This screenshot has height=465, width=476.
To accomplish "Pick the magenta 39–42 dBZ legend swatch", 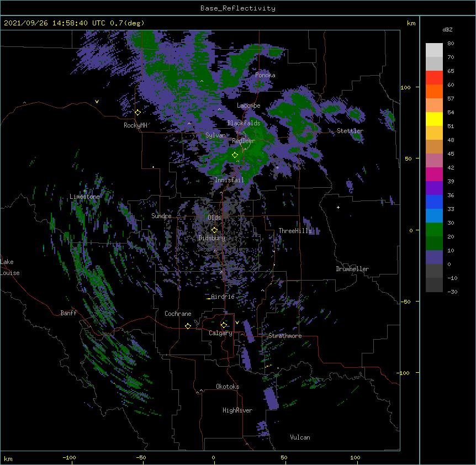I will point(434,174).
